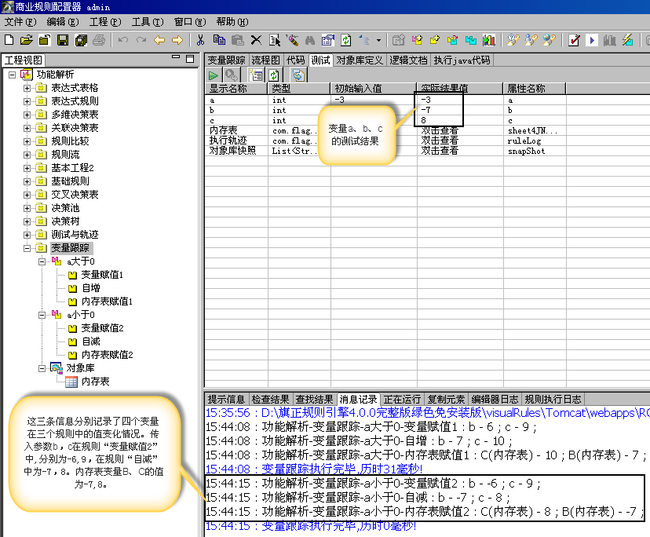Click the magenta-yellow folder toolbar icon
Image resolution: width=650 pixels, height=537 pixels.
(417, 40)
